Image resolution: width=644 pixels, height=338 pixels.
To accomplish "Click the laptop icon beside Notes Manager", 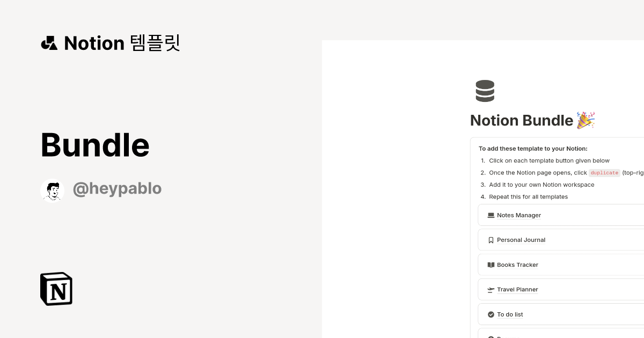I will tap(491, 215).
